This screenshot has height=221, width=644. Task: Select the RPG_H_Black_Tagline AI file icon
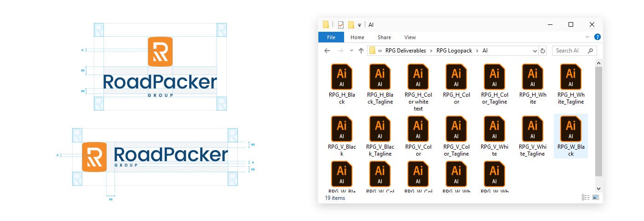[x=380, y=76]
